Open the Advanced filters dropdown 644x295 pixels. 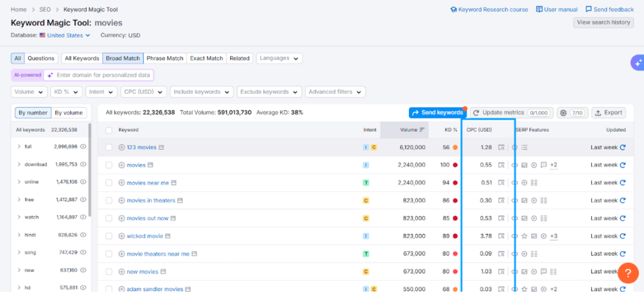point(335,92)
